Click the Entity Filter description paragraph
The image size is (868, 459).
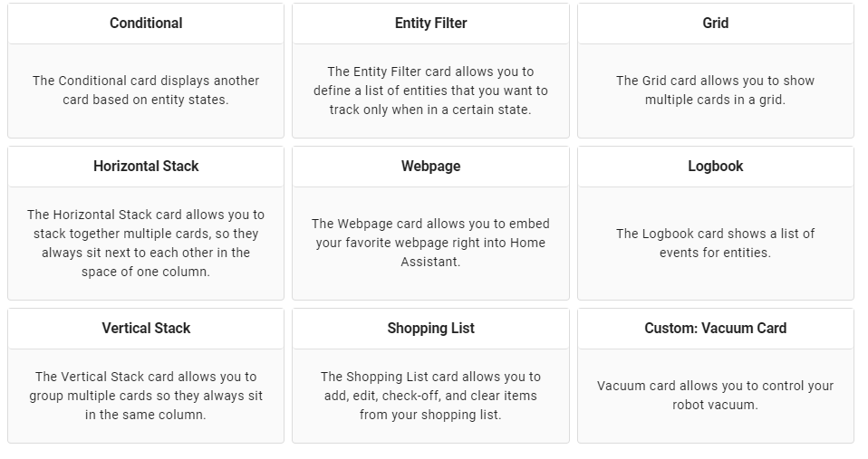point(430,91)
